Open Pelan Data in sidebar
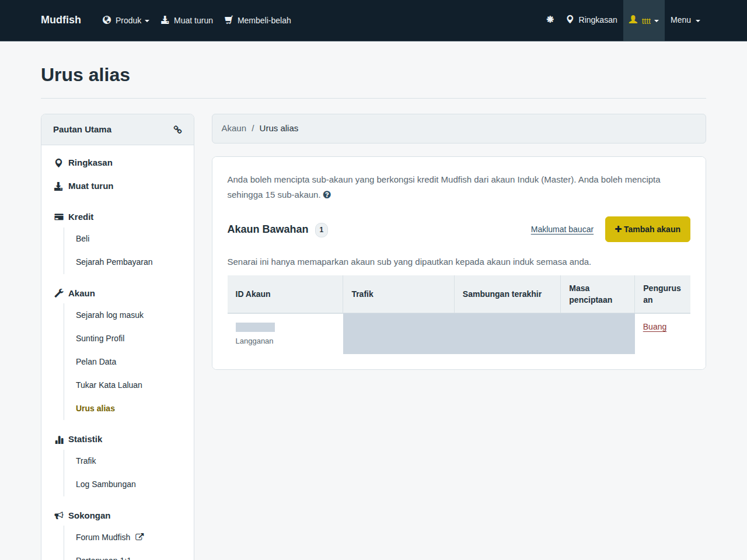Screen dimensions: 747x560 [96, 362]
